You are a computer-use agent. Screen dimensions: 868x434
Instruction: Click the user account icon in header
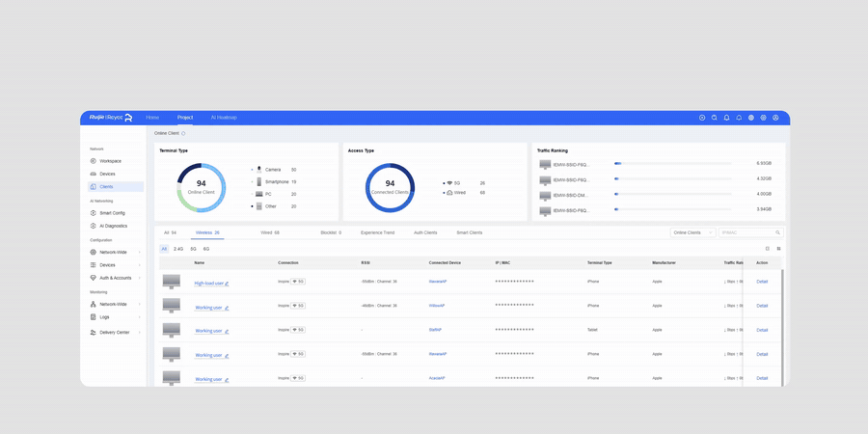point(775,118)
